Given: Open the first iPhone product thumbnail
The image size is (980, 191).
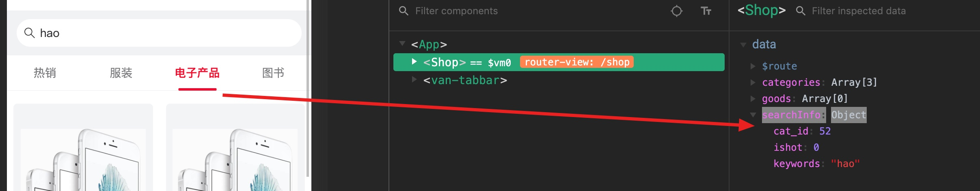Looking at the screenshot, I should pos(83,158).
